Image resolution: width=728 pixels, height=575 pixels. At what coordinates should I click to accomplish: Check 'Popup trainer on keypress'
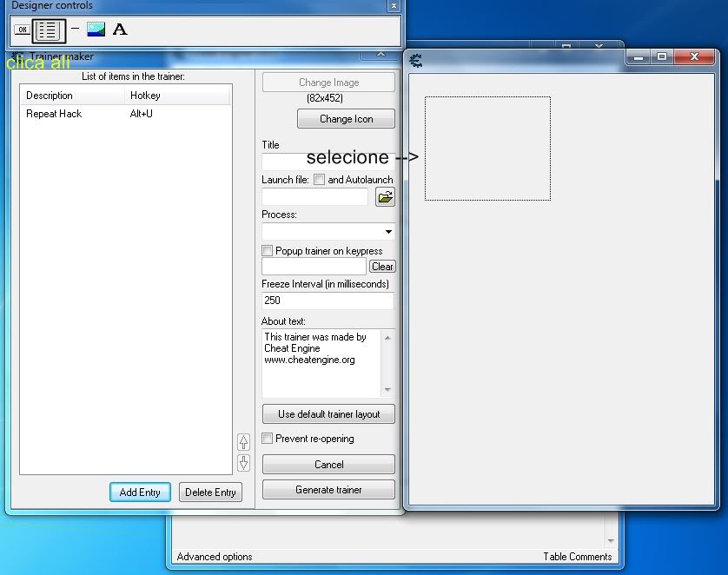[268, 251]
